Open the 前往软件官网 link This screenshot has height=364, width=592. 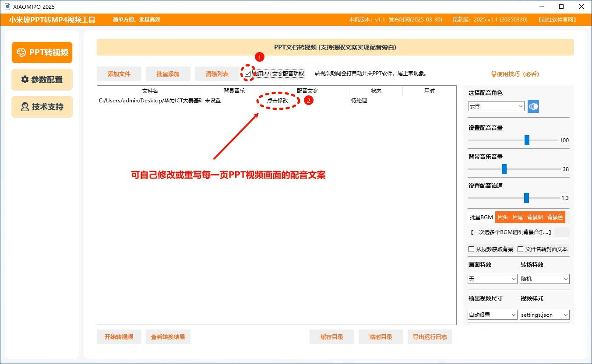558,20
